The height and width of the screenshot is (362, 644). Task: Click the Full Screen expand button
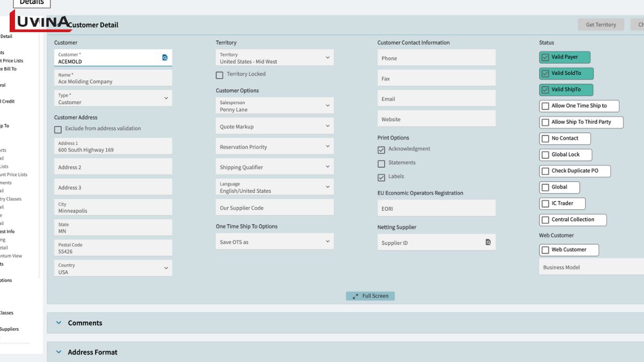(x=370, y=296)
